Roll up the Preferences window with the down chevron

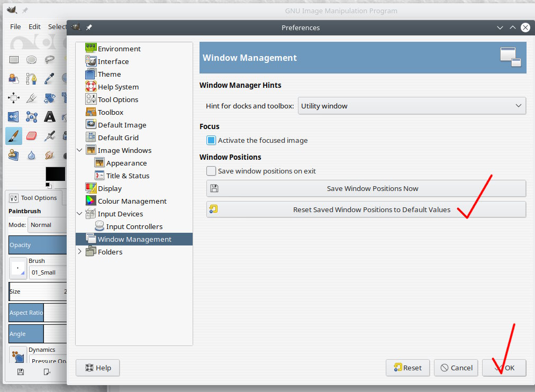tap(500, 28)
